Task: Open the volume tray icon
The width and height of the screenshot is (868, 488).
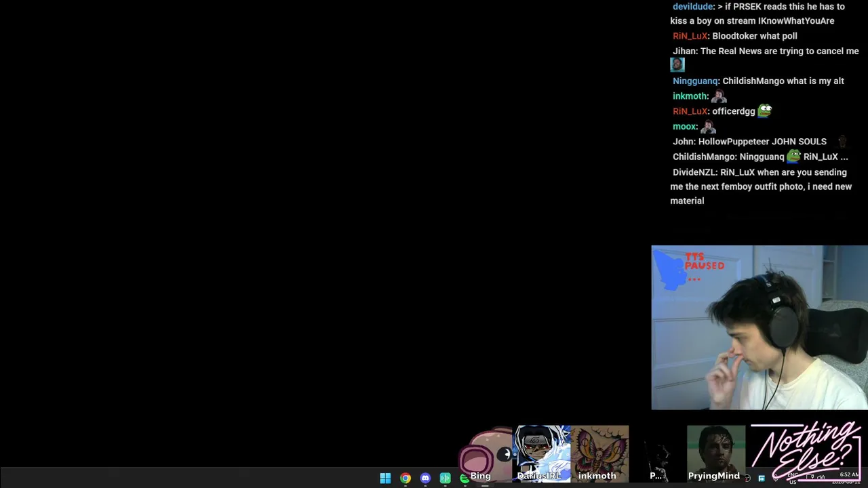Action: [x=821, y=477]
